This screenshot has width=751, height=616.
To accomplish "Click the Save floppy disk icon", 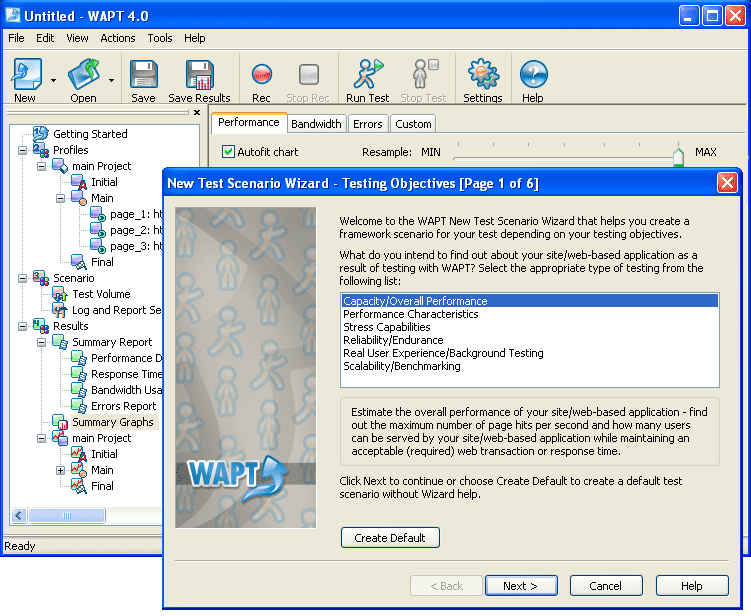I will click(x=143, y=74).
